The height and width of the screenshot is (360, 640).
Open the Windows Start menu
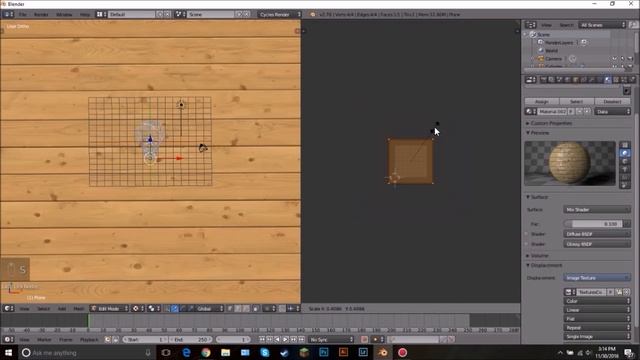point(8,353)
